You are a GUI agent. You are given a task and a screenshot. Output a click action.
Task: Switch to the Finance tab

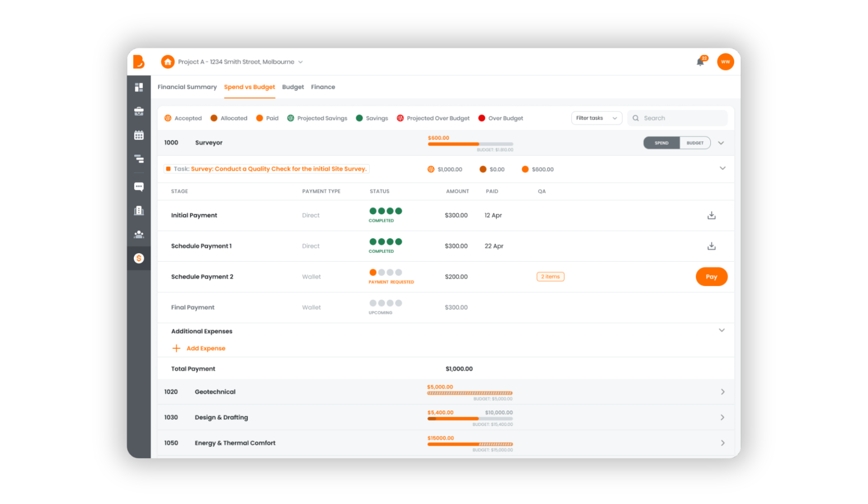(323, 86)
